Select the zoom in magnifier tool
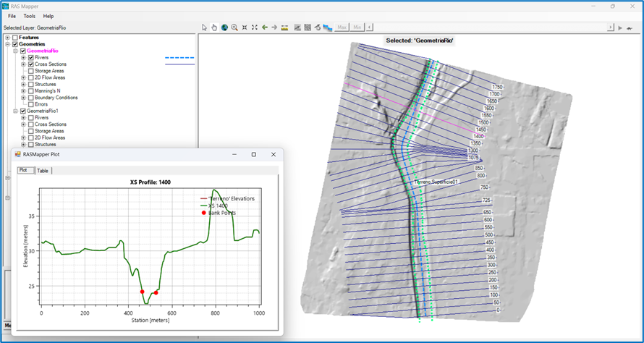 click(x=234, y=27)
